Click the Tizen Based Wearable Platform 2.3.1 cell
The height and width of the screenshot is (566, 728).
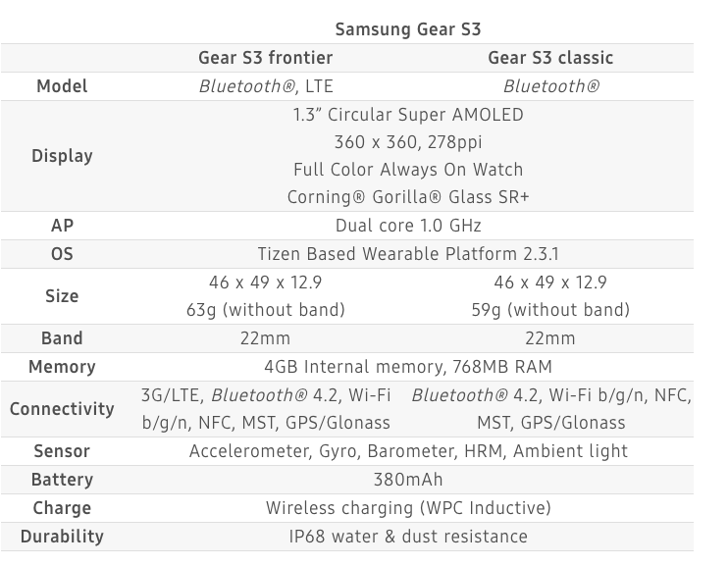click(408, 254)
